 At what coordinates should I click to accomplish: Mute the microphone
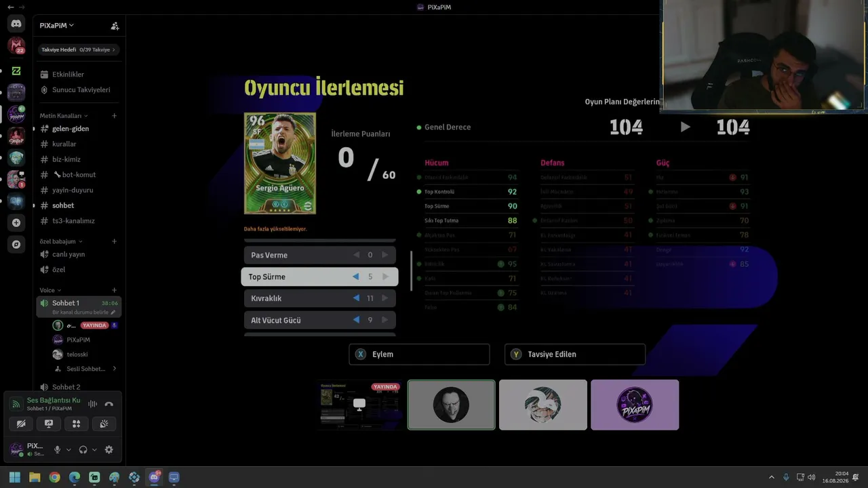pyautogui.click(x=58, y=449)
